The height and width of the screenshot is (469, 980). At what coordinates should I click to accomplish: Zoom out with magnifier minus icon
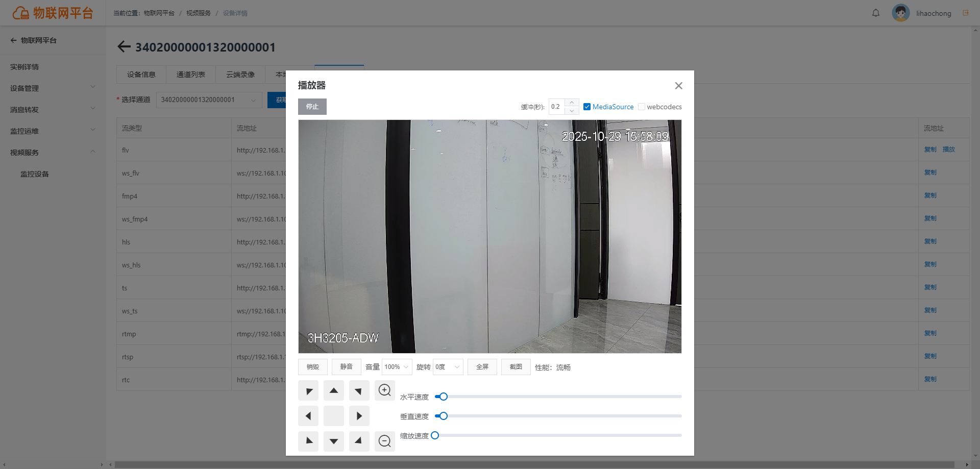pos(385,441)
